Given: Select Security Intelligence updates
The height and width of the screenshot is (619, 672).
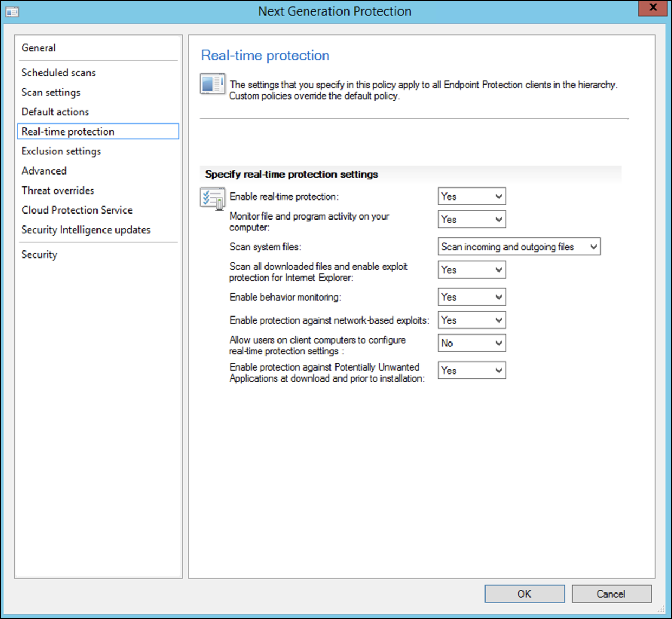Looking at the screenshot, I should pos(86,230).
